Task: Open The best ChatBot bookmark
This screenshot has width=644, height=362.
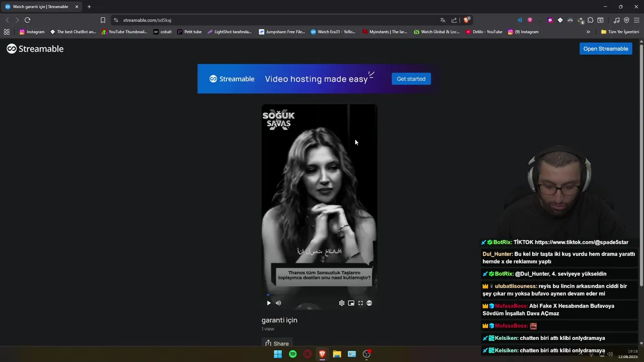Action: (73, 32)
